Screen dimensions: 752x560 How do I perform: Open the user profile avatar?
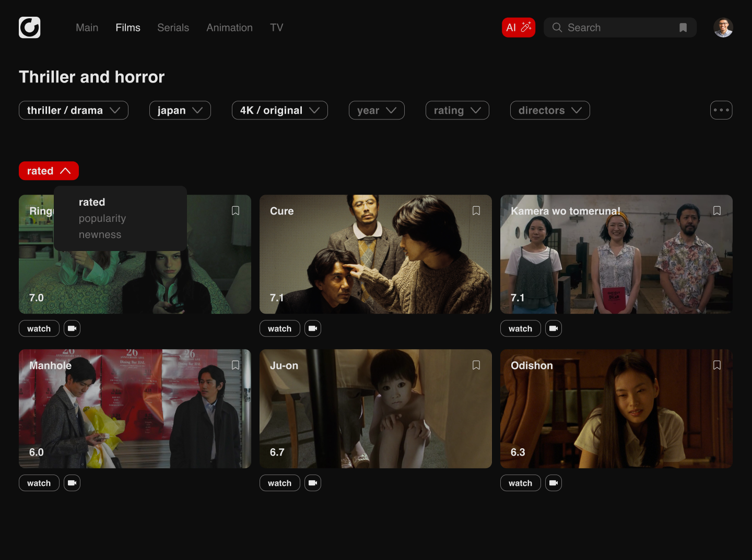(723, 28)
